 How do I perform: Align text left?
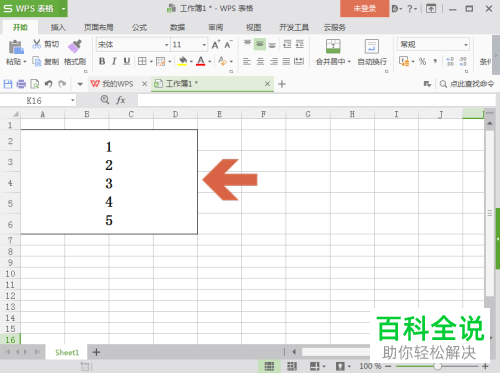247,61
